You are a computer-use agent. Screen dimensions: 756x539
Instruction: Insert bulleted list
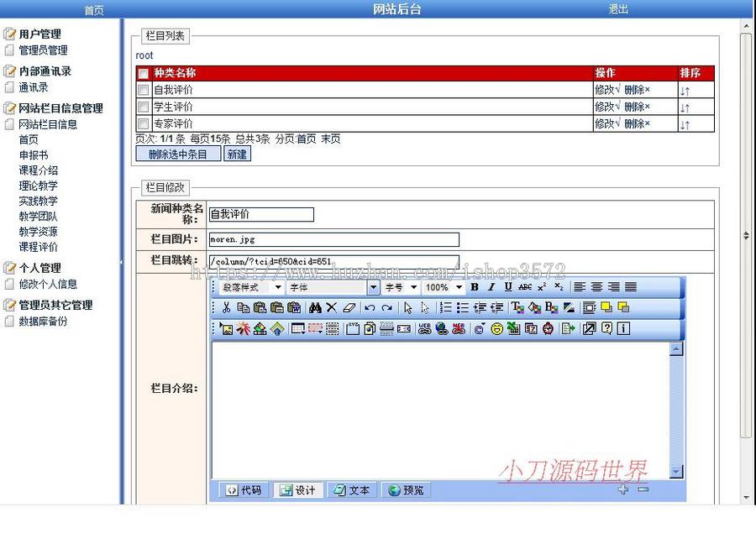click(x=463, y=308)
